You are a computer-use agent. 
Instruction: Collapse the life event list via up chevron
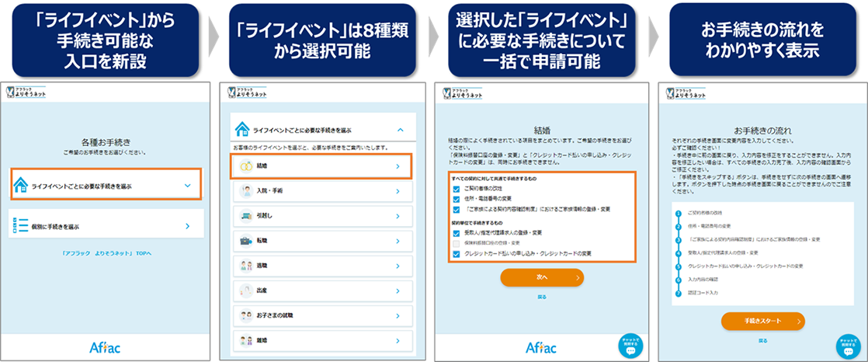pos(401,130)
